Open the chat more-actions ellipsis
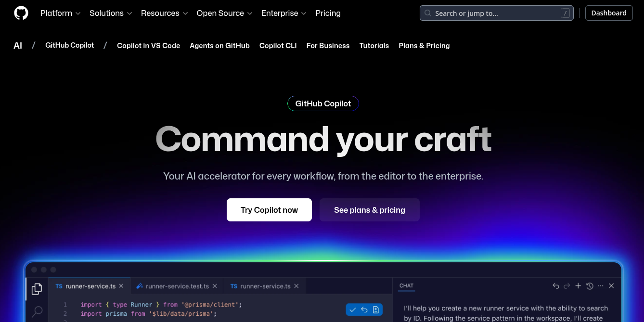The image size is (644, 322). (600, 285)
